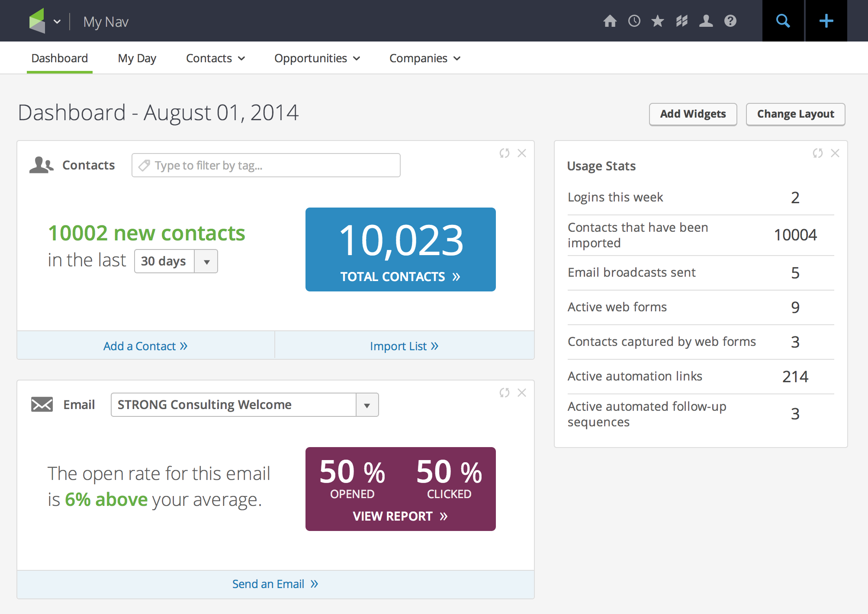The width and height of the screenshot is (868, 614).
Task: Click the search magnifier icon
Action: (x=782, y=21)
